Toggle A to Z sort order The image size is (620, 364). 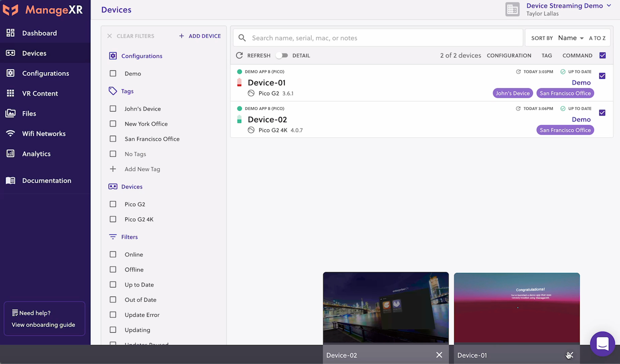point(597,38)
